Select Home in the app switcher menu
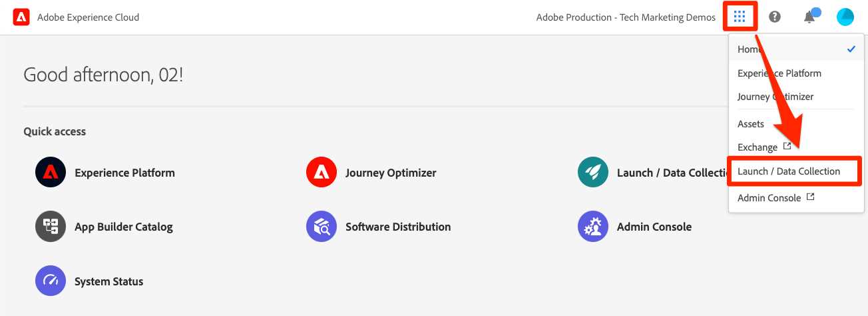868x316 pixels. click(749, 49)
